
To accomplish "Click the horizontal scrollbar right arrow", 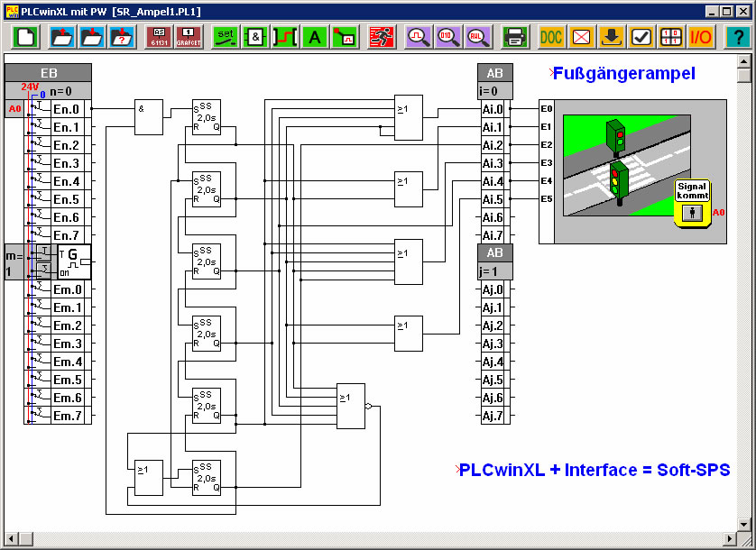I will coord(729,538).
